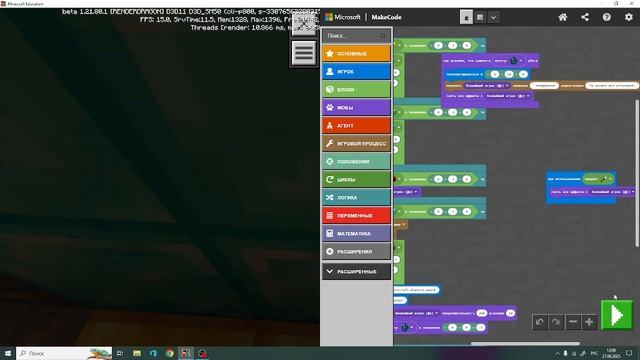The image size is (640, 360).
Task: Select the Математика category
Action: [356, 233]
